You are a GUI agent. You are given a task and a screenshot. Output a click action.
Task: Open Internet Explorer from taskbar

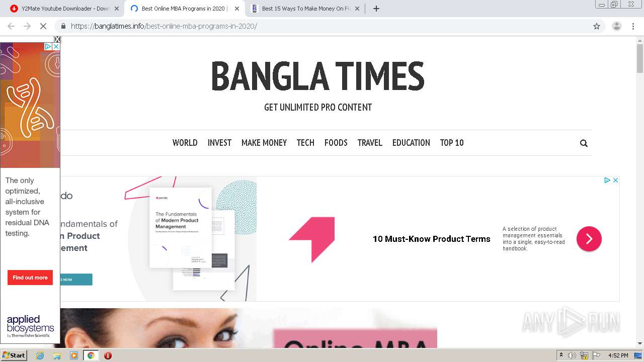click(x=40, y=355)
